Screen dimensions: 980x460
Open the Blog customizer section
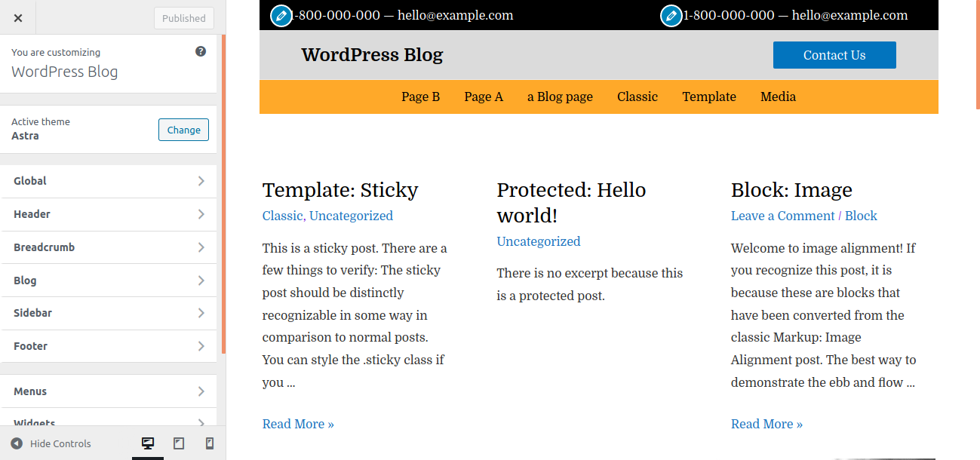109,280
